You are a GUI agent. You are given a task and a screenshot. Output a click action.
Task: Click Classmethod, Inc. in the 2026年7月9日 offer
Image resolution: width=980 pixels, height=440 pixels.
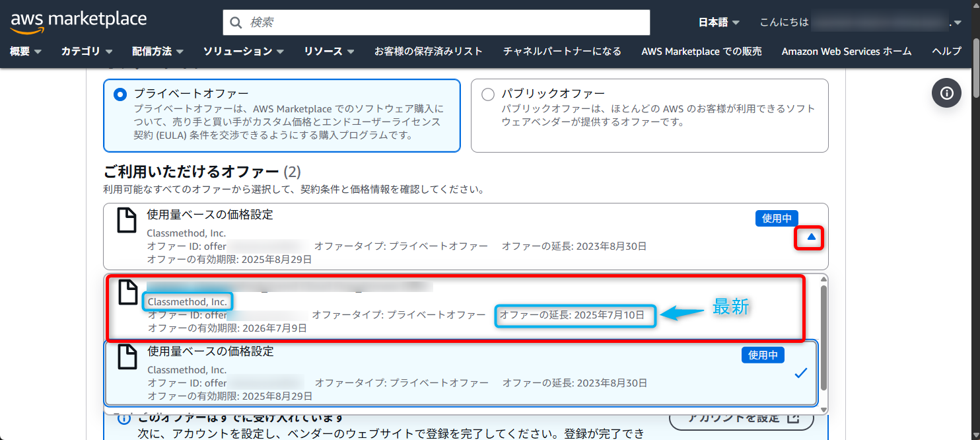[188, 302]
